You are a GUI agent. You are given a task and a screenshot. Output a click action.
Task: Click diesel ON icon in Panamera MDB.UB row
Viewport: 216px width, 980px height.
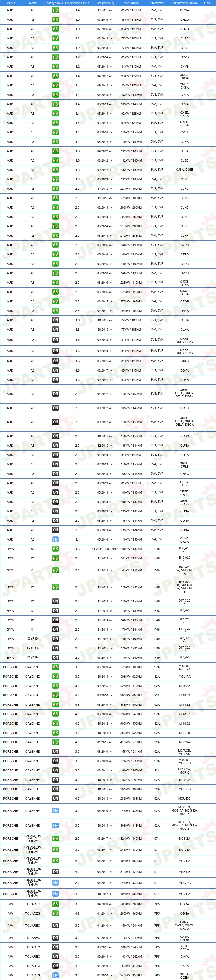pos(56,871)
